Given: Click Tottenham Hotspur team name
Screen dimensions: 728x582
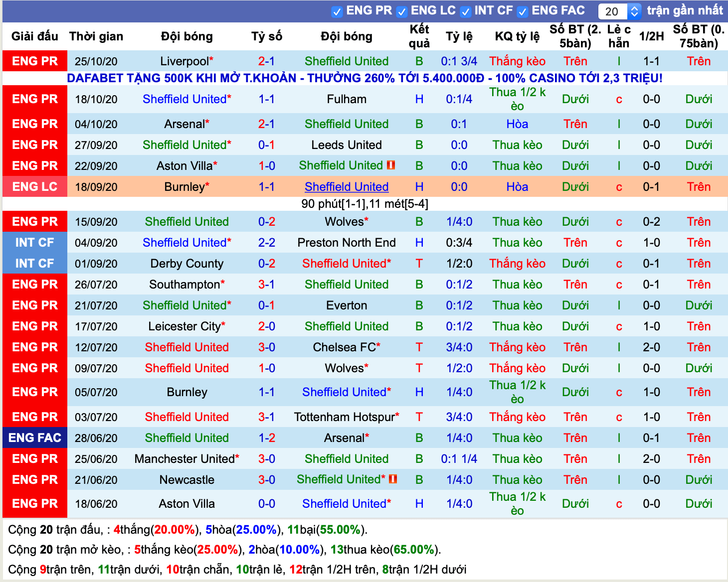Looking at the screenshot, I should pyautogui.click(x=345, y=417).
